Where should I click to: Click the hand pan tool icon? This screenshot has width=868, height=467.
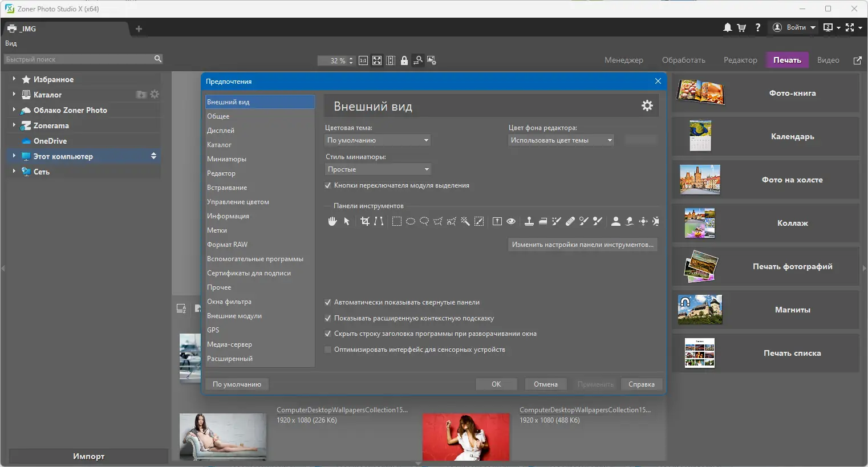(x=332, y=221)
